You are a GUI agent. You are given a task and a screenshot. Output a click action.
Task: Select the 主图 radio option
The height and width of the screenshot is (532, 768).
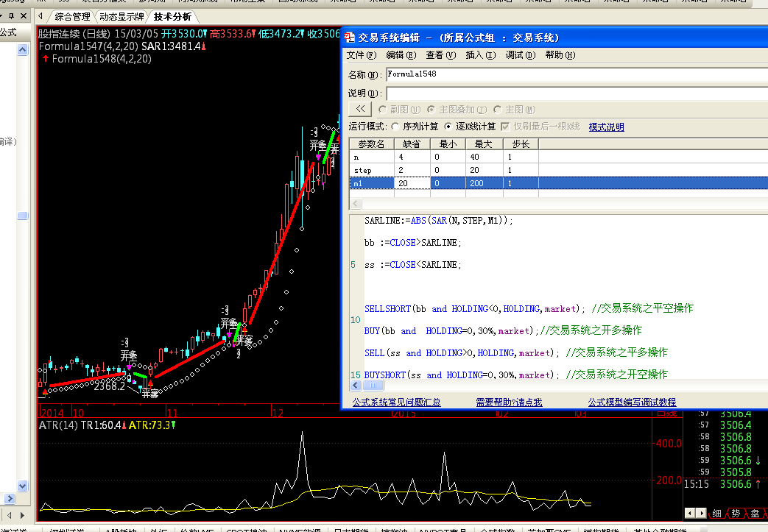point(498,110)
